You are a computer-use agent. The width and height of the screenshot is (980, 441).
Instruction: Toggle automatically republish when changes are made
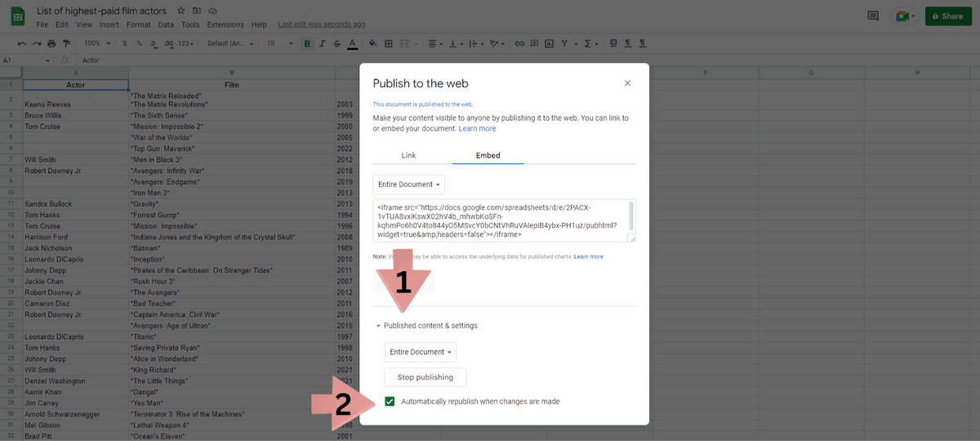pos(390,401)
